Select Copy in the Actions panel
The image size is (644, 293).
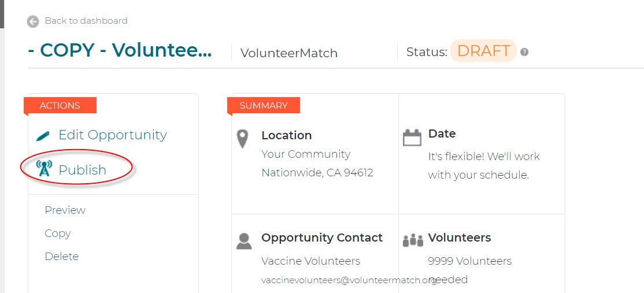(57, 233)
